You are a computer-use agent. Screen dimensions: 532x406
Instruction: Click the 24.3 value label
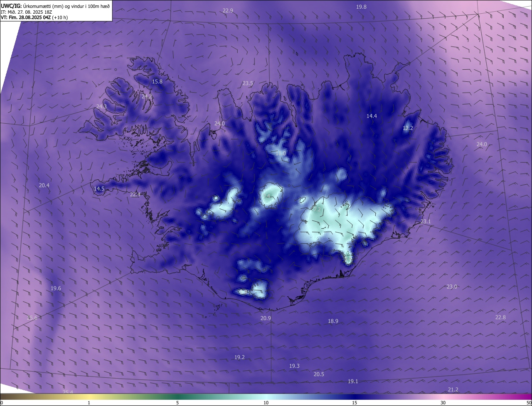(101, 106)
